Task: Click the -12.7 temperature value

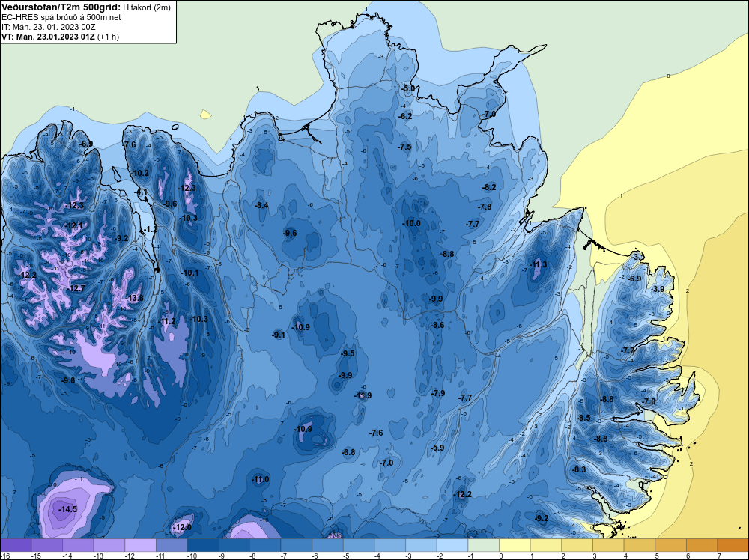Action: pyautogui.click(x=76, y=288)
